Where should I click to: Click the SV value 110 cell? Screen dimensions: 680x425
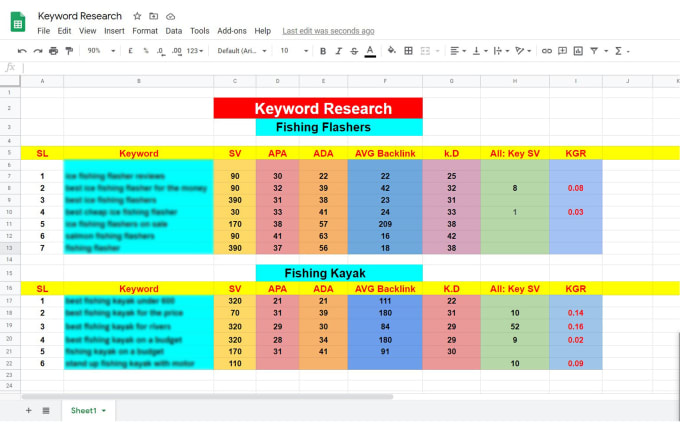[235, 363]
